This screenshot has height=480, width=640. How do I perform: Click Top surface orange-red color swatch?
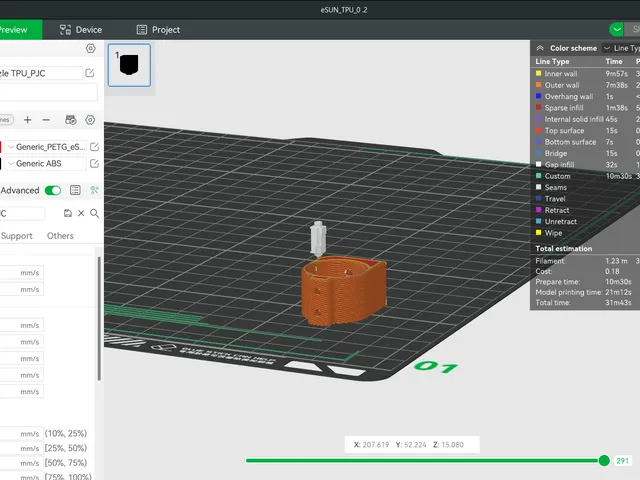[x=538, y=131]
